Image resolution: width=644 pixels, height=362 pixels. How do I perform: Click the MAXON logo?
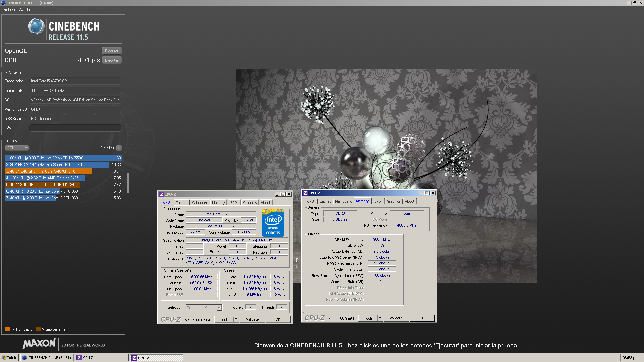click(39, 343)
